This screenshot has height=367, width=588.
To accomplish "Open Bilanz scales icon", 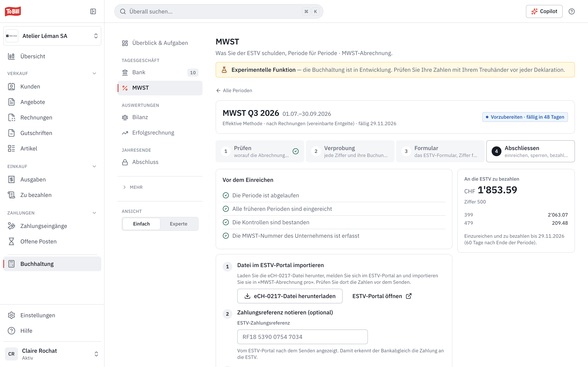I will (x=125, y=117).
